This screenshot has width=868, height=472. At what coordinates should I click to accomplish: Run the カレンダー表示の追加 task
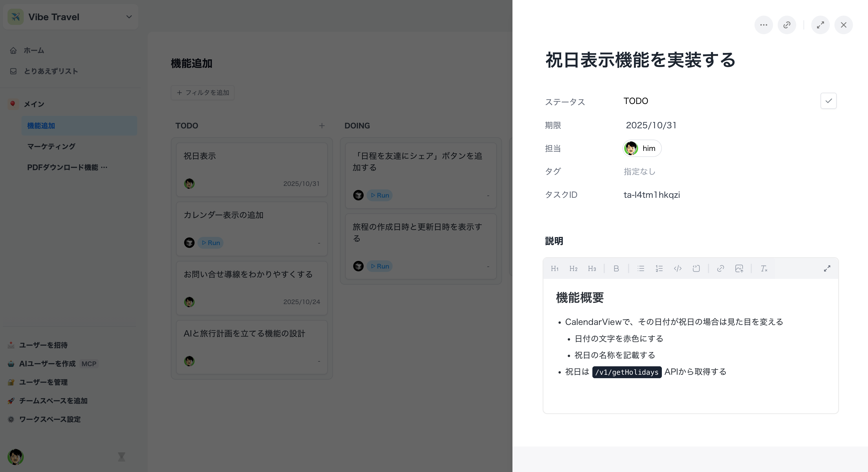point(210,243)
